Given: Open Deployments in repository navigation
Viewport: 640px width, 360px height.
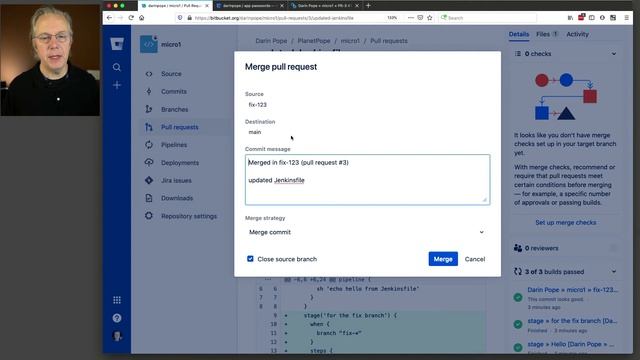Looking at the screenshot, I should click(x=180, y=162).
